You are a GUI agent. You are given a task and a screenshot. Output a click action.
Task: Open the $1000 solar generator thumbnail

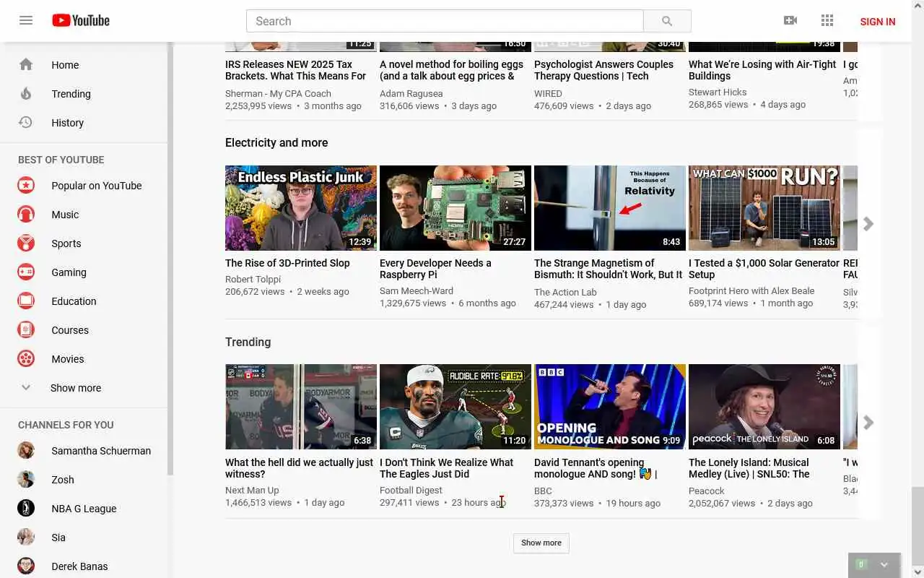pyautogui.click(x=764, y=208)
